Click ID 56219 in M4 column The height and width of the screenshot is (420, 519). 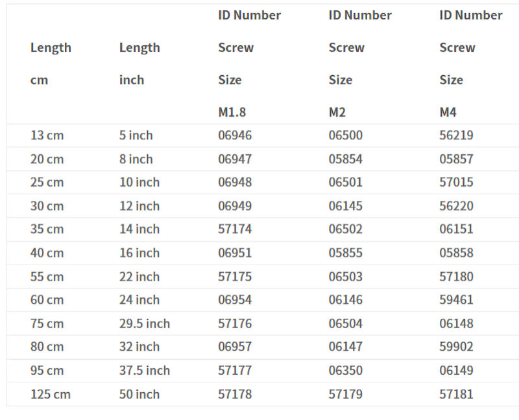[456, 135]
